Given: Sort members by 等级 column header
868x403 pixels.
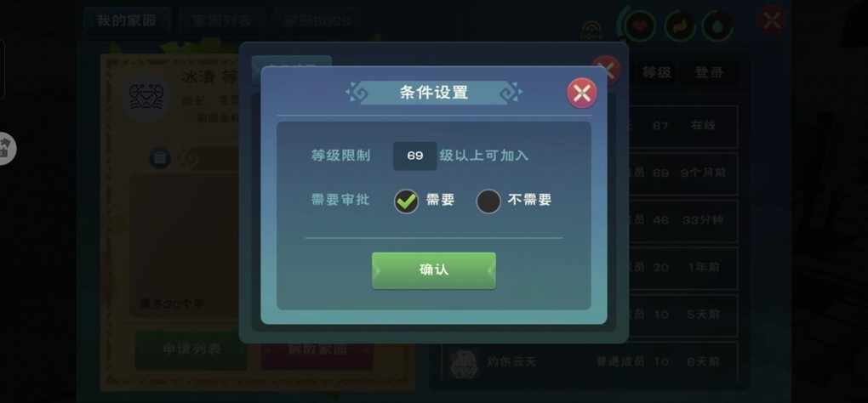Looking at the screenshot, I should 657,72.
